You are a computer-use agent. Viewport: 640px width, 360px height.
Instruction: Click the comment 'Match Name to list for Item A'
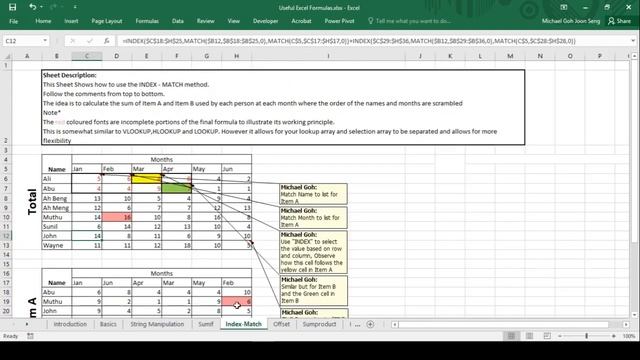click(313, 194)
